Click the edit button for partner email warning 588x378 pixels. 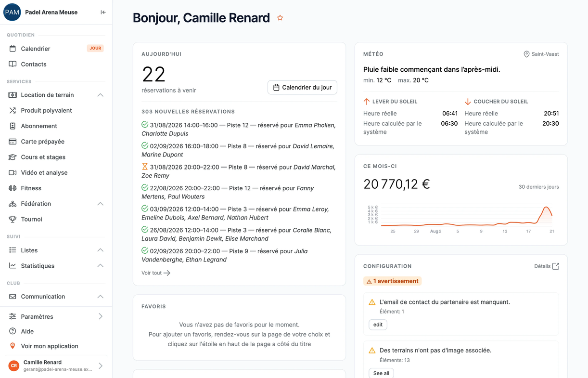point(378,325)
